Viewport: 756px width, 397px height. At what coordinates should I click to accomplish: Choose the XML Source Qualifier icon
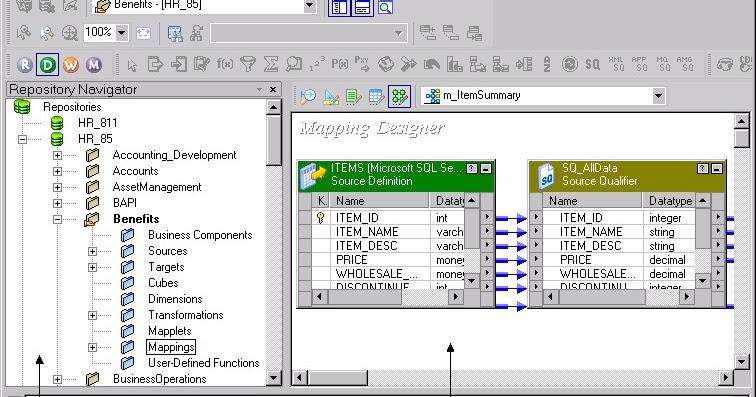616,64
